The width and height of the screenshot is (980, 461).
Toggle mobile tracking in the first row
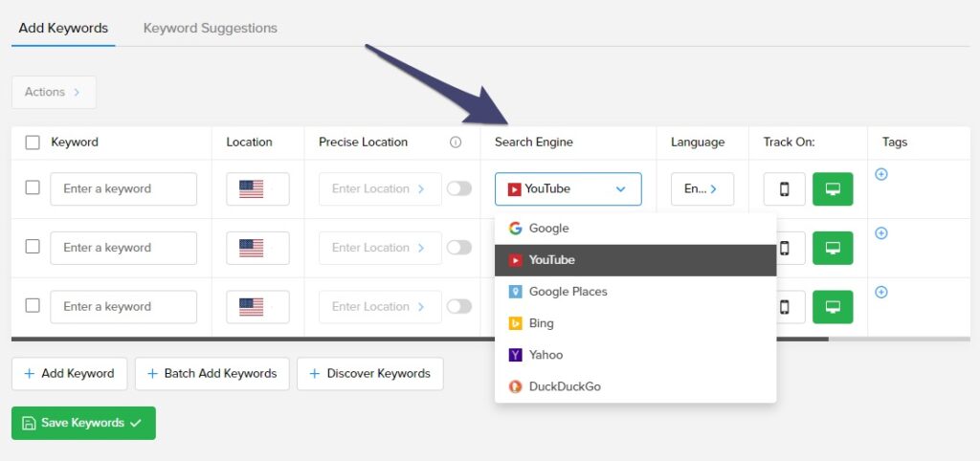pos(785,188)
